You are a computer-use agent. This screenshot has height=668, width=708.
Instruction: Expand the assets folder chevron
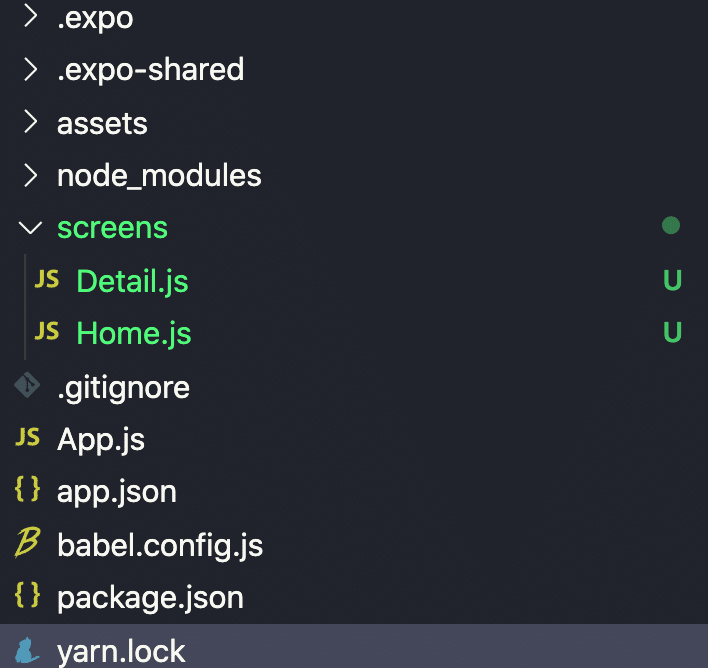(x=31, y=122)
